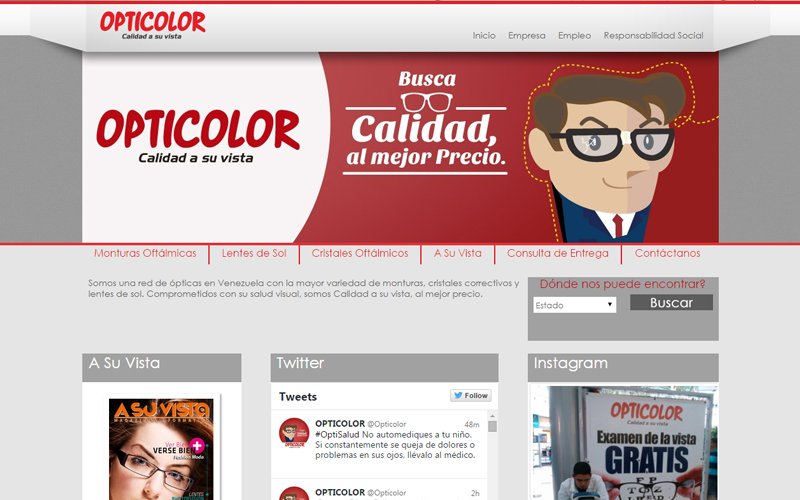Click the scroll-up arrow of the tweet feed
800x500 pixels.
(x=492, y=416)
